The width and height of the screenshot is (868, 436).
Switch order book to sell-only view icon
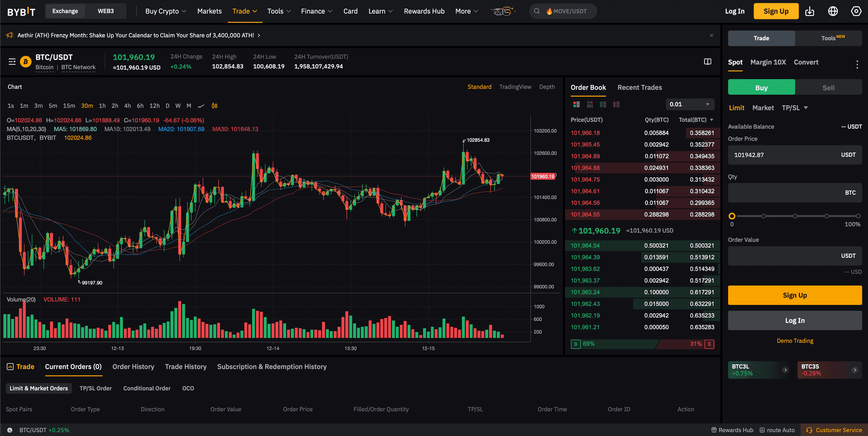pos(617,104)
